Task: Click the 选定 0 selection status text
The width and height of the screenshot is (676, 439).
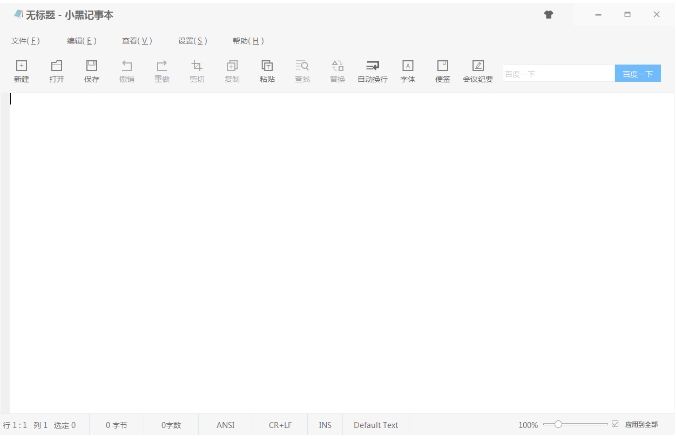Action: [65, 425]
